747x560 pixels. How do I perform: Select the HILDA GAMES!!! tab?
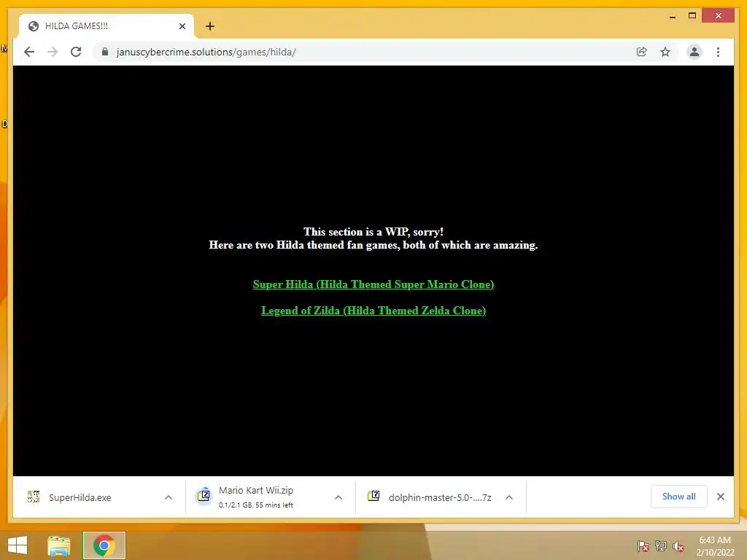click(x=106, y=26)
